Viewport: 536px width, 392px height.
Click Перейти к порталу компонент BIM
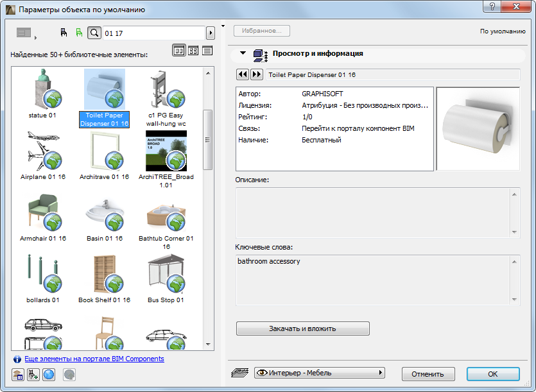pos(358,128)
